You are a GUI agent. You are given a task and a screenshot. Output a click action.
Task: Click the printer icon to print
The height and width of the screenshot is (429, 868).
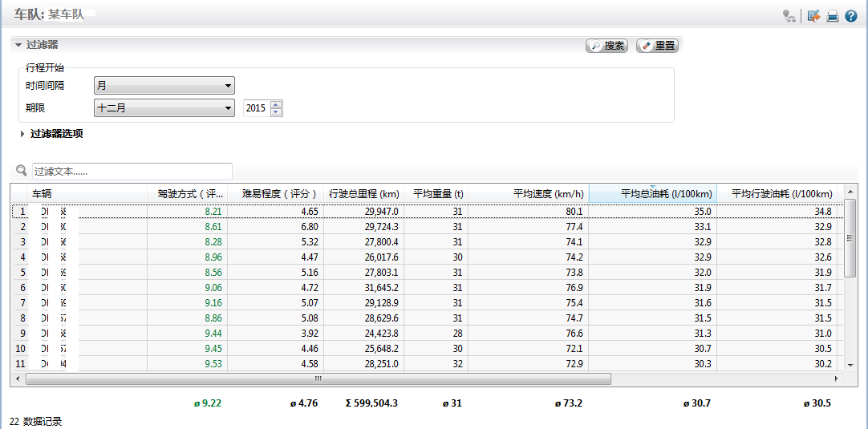tap(833, 16)
